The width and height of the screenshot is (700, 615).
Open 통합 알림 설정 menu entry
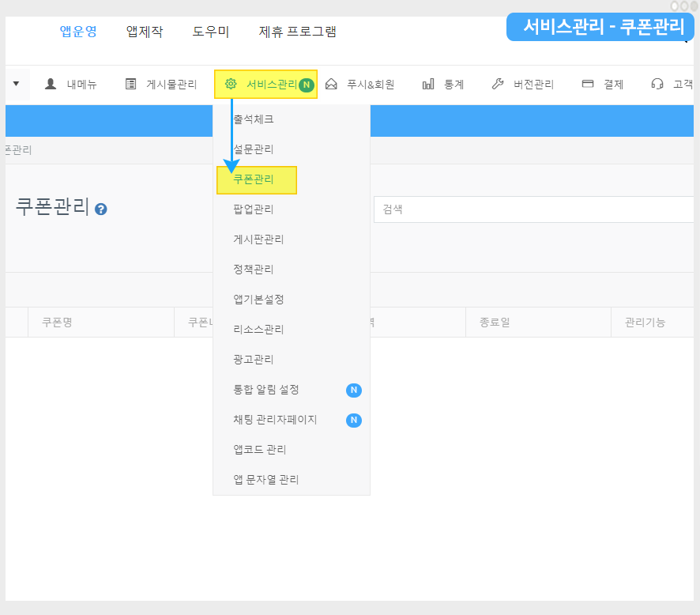pyautogui.click(x=266, y=390)
